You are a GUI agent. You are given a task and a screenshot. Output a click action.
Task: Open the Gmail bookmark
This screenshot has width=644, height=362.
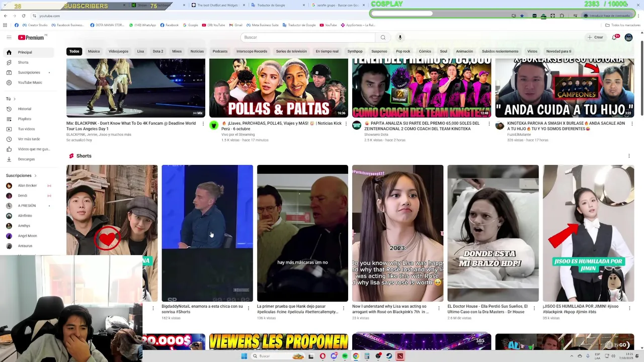click(x=235, y=25)
